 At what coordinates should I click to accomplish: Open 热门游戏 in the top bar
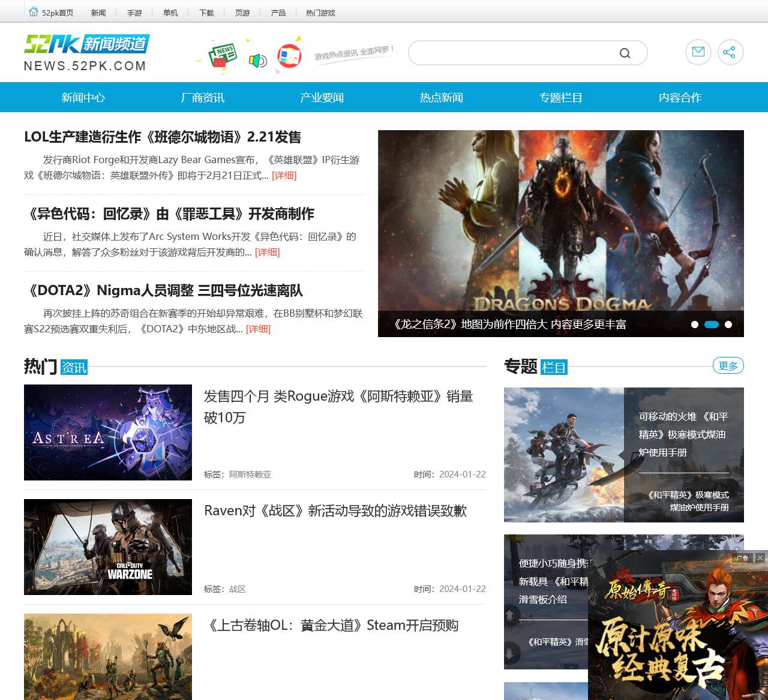pos(320,13)
